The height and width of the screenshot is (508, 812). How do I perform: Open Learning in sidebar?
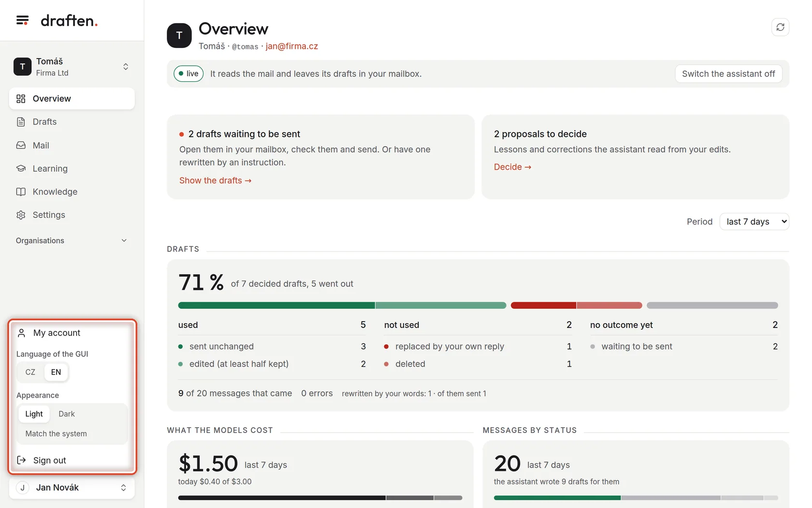coord(72,168)
